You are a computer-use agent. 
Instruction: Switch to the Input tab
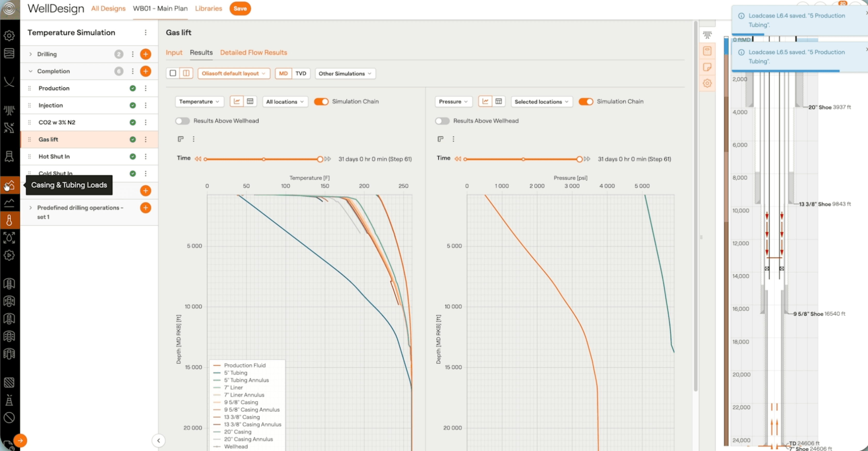pyautogui.click(x=174, y=52)
